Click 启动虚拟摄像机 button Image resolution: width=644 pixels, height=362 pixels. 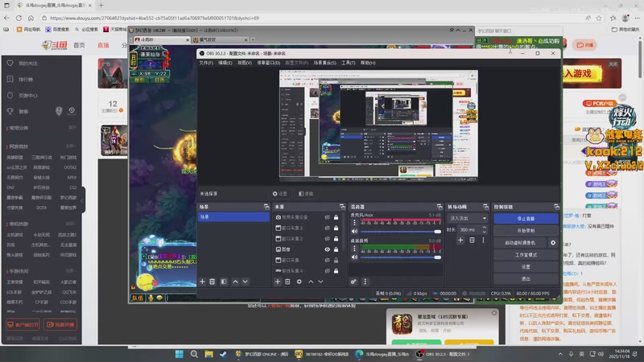pos(520,243)
